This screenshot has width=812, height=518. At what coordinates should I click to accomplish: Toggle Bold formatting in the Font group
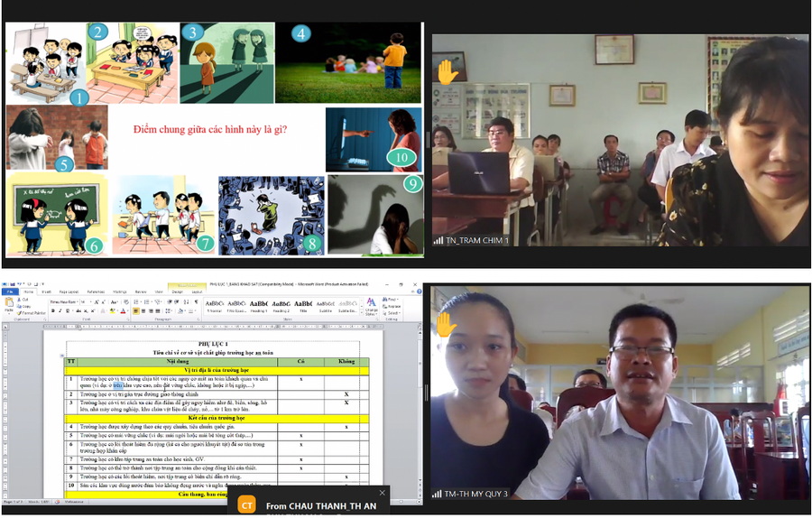[53, 310]
